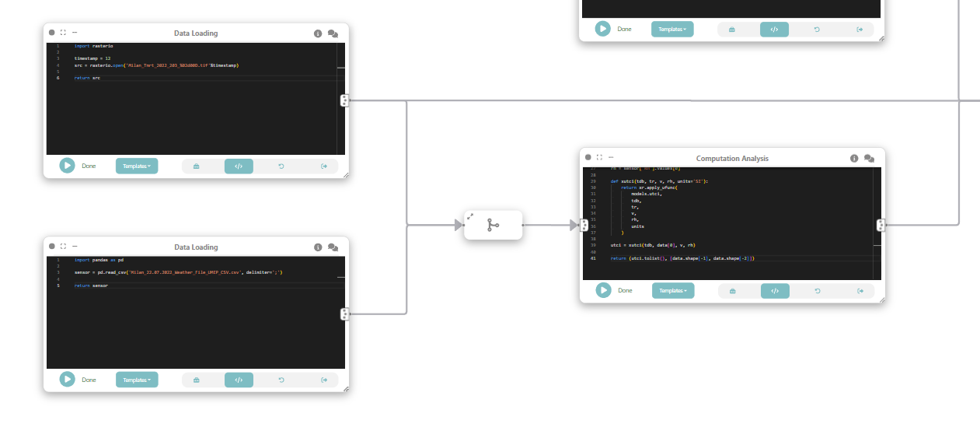980x438 pixels.
Task: Switch pandas Data Loading node to code view
Action: (239, 380)
